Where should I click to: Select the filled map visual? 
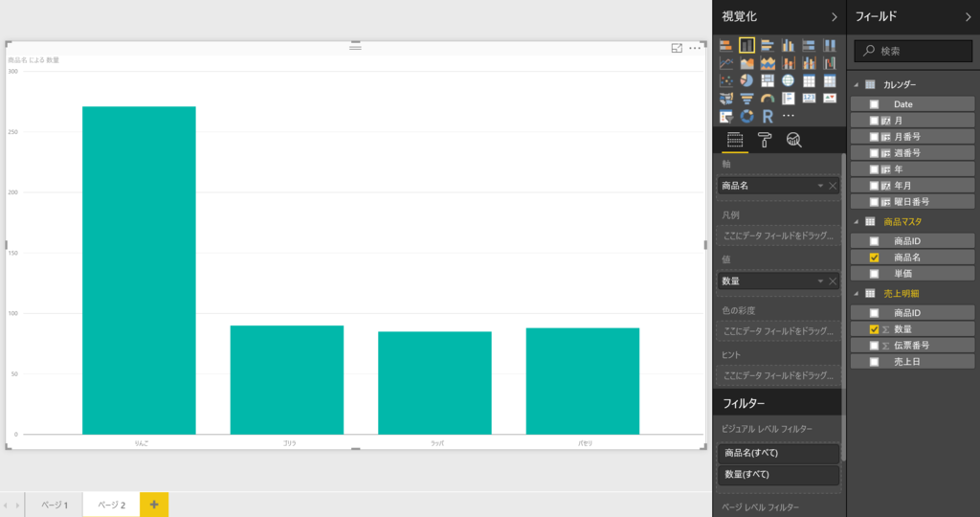click(x=725, y=99)
